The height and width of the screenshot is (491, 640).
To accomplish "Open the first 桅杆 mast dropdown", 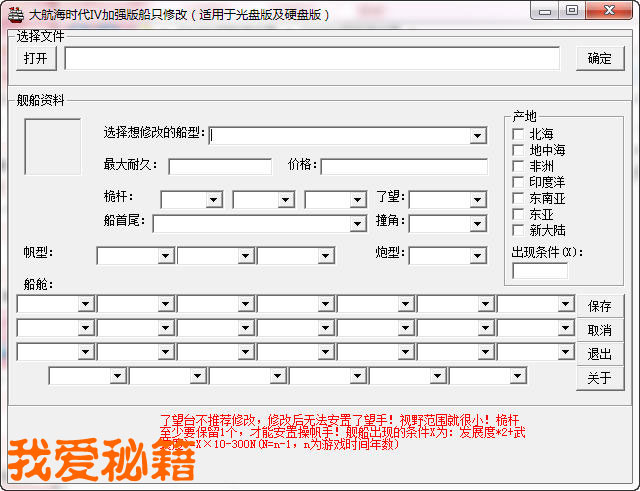I will [x=213, y=199].
